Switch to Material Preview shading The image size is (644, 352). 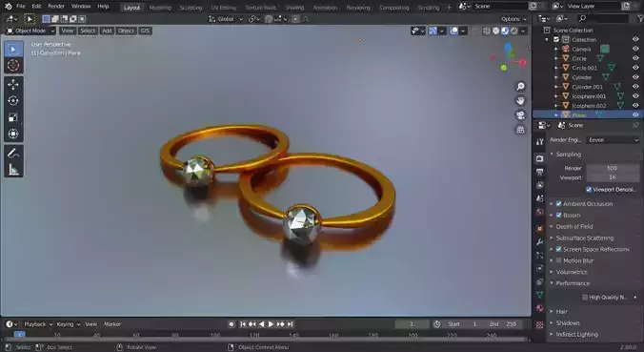[505, 31]
